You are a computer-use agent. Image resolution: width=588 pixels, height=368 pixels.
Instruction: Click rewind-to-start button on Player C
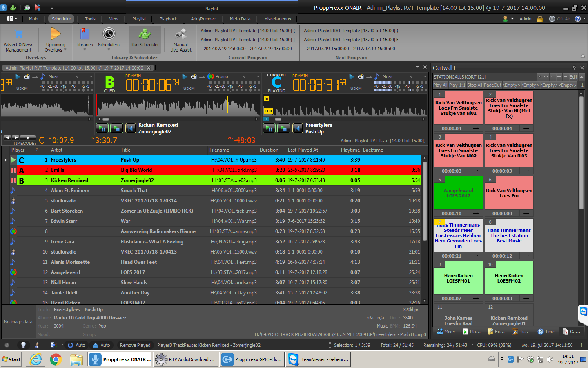coord(298,128)
